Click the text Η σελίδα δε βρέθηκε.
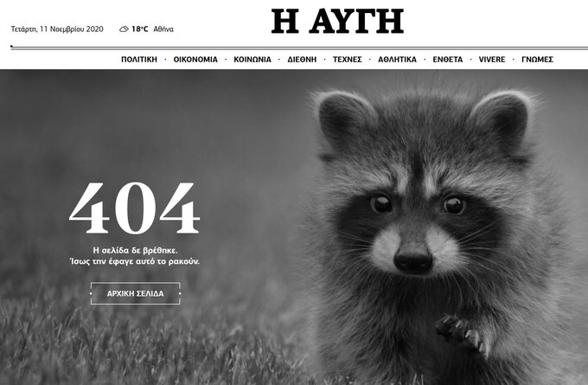588x385 pixels. coord(136,250)
